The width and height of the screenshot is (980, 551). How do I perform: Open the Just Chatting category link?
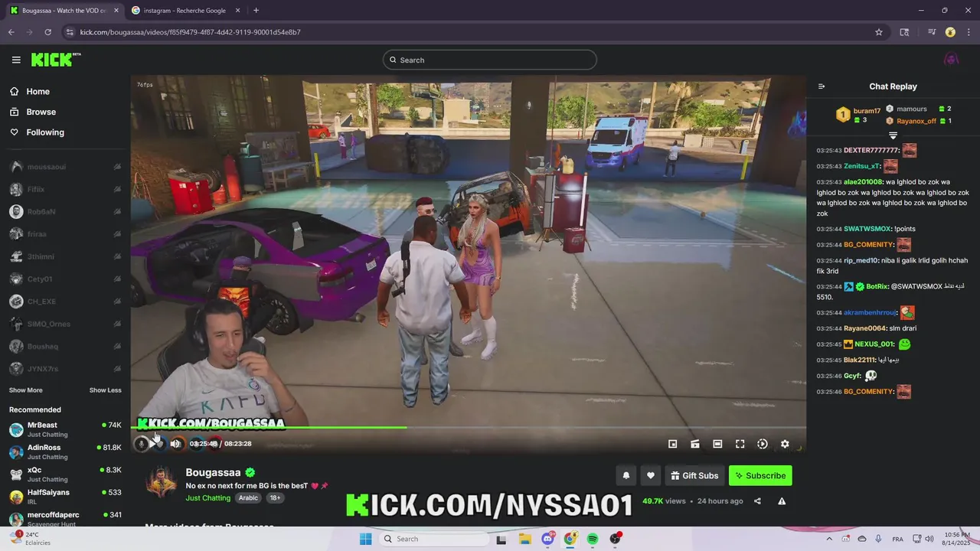(x=207, y=497)
